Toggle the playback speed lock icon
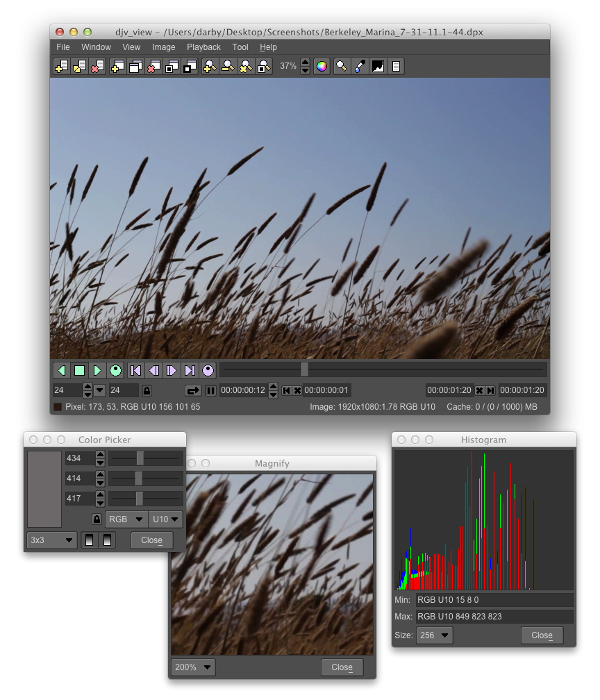 pyautogui.click(x=147, y=390)
